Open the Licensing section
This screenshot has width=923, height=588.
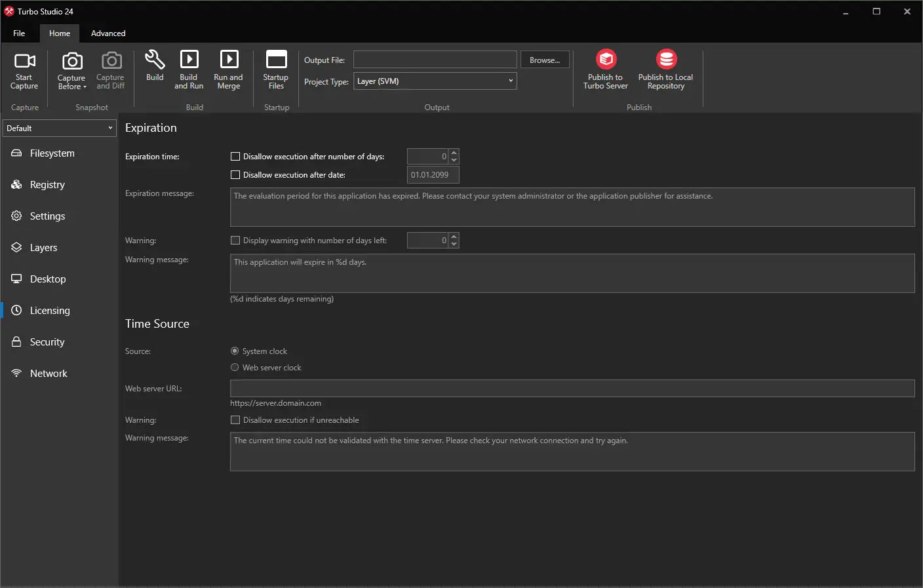click(x=60, y=311)
